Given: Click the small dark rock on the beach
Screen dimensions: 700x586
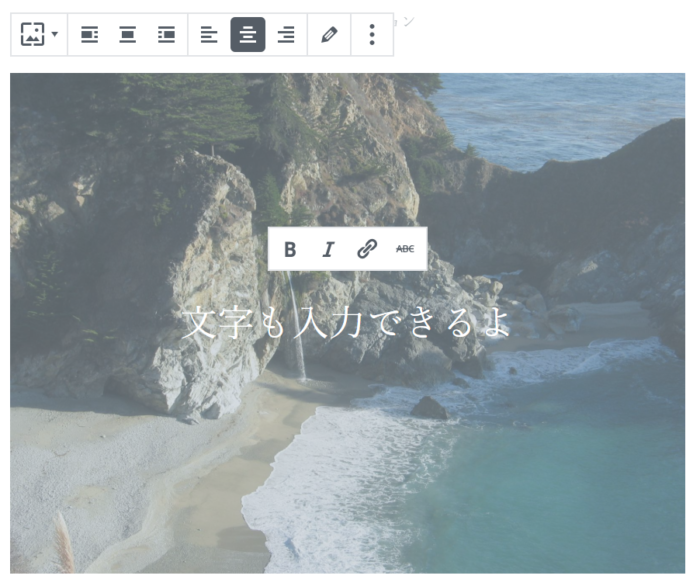Looking at the screenshot, I should pos(429,408).
